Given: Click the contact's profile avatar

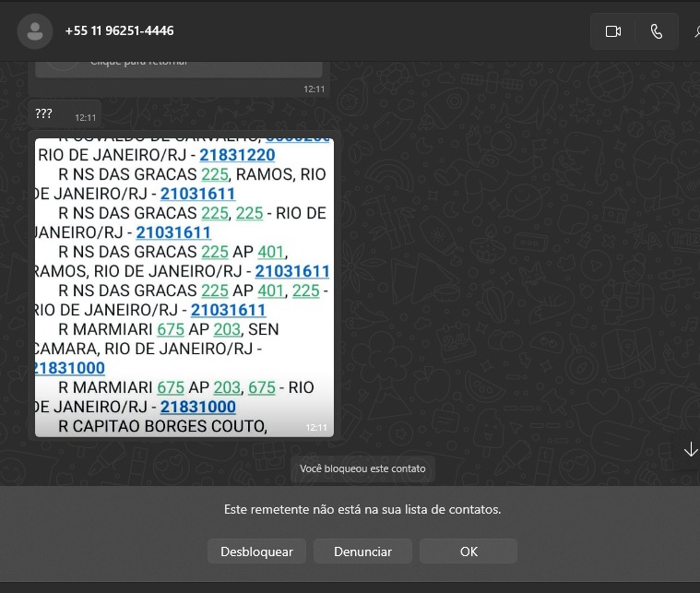Looking at the screenshot, I should tap(35, 31).
